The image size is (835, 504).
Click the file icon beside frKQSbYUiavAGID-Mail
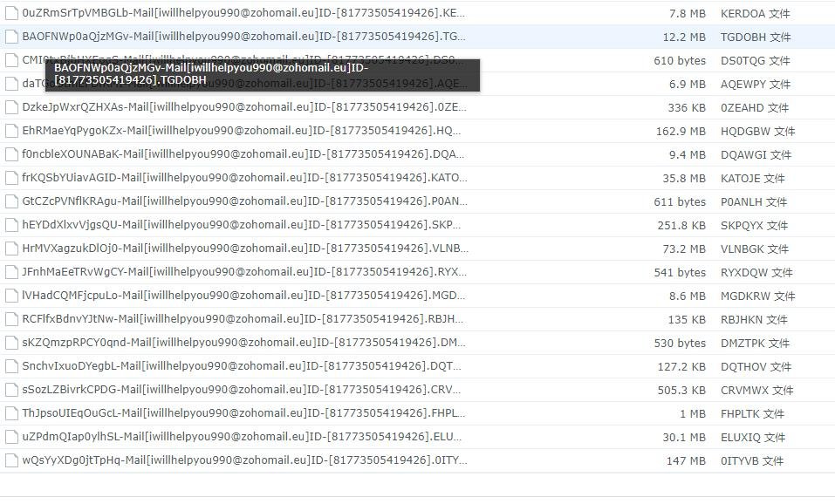11,178
